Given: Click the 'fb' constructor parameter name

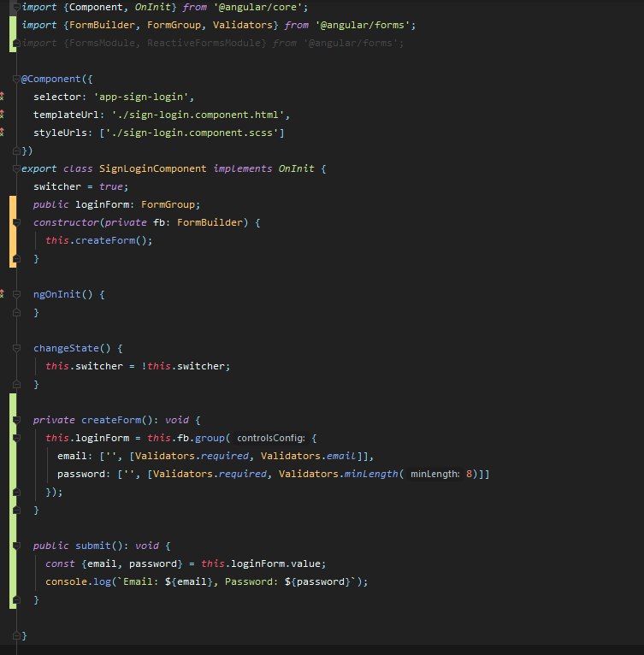Looking at the screenshot, I should 159,222.
